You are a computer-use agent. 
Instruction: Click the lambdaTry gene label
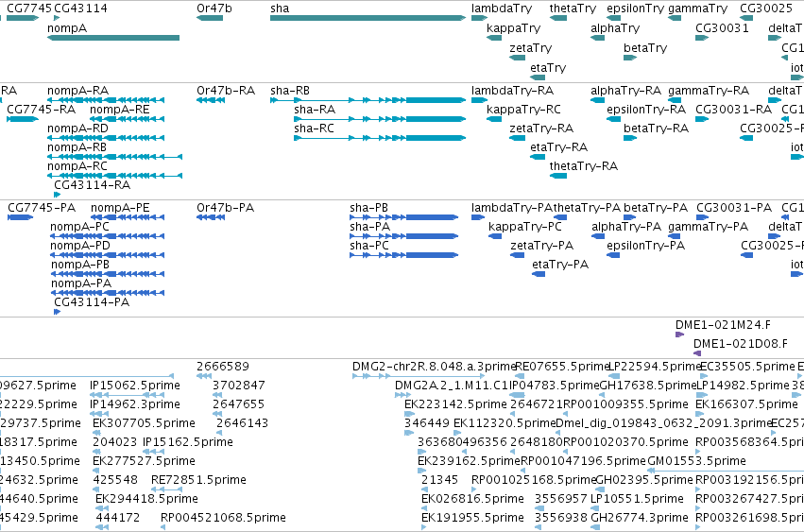click(502, 9)
